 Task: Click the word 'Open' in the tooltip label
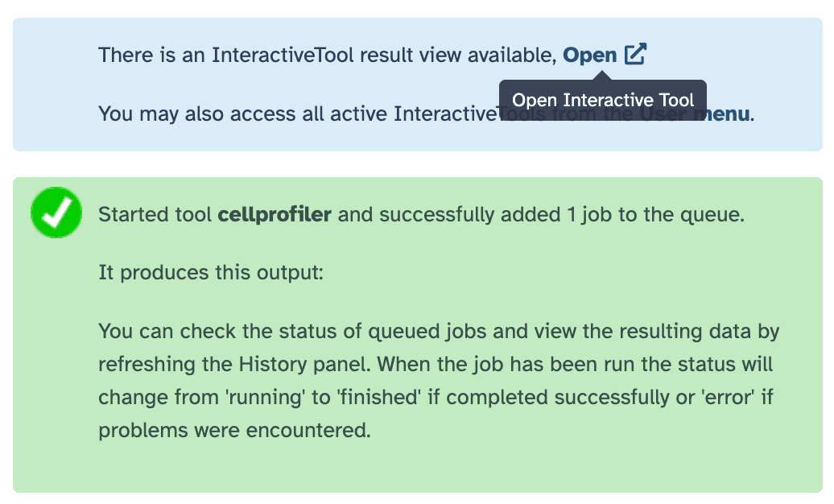(535, 100)
